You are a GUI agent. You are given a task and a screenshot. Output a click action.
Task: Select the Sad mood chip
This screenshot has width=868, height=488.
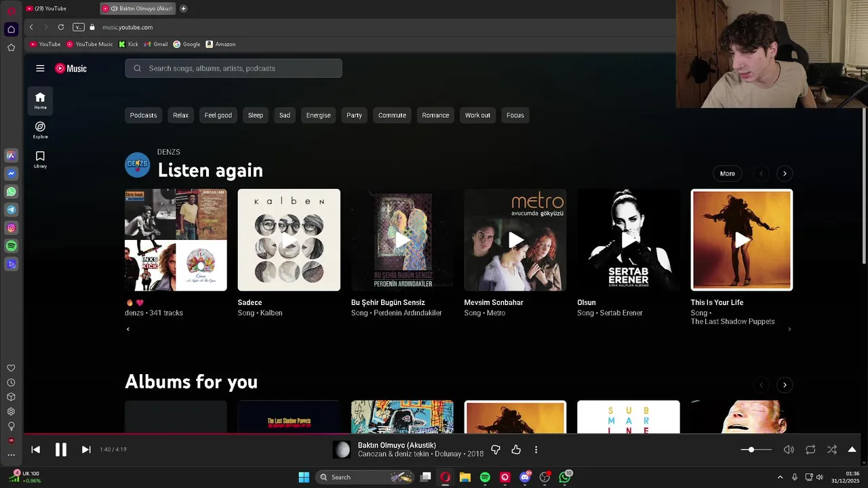pyautogui.click(x=285, y=115)
